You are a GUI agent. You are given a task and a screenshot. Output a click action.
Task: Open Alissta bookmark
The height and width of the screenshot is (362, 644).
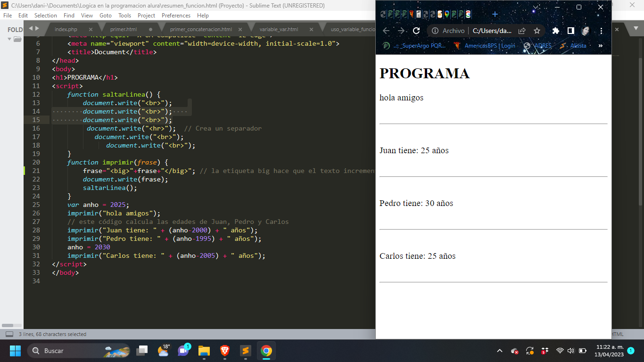point(573,46)
